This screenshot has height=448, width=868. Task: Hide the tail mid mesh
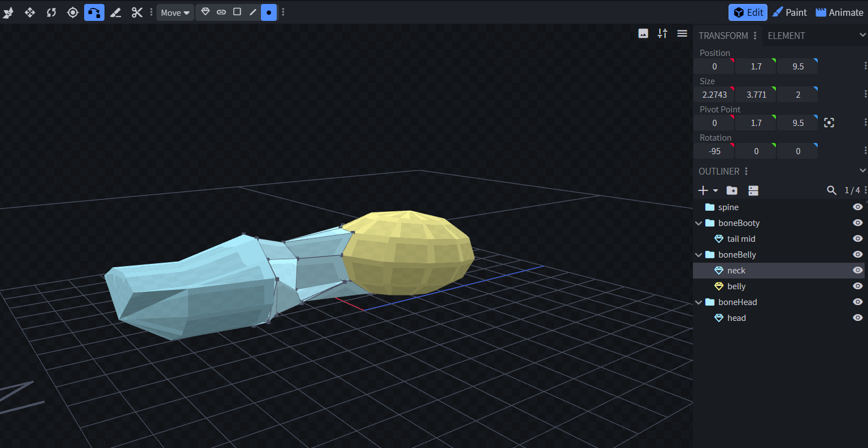(x=858, y=239)
